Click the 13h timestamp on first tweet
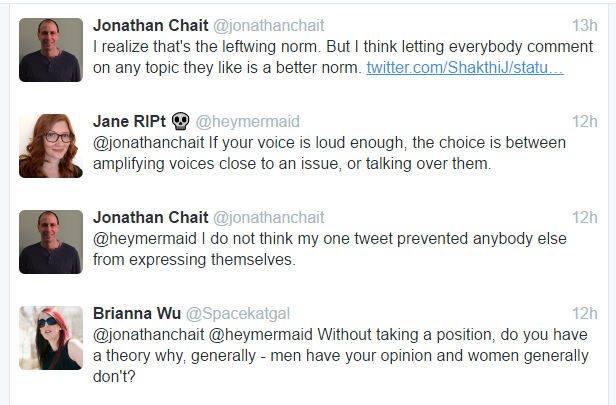The height and width of the screenshot is (405, 616). click(x=585, y=26)
